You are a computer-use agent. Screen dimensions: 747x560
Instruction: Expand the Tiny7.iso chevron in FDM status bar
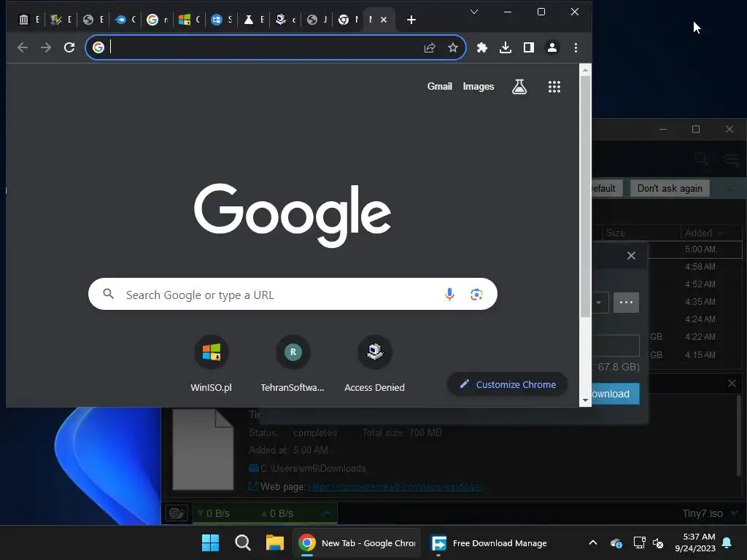(734, 513)
